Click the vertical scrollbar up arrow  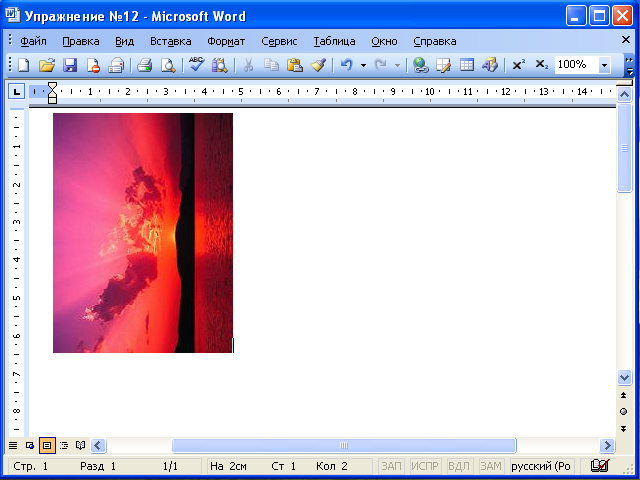point(624,95)
